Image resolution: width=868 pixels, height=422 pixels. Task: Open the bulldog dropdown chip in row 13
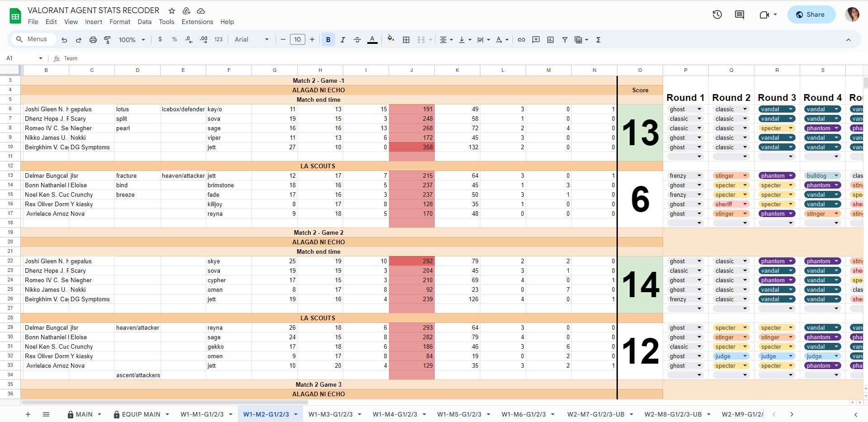(x=823, y=176)
